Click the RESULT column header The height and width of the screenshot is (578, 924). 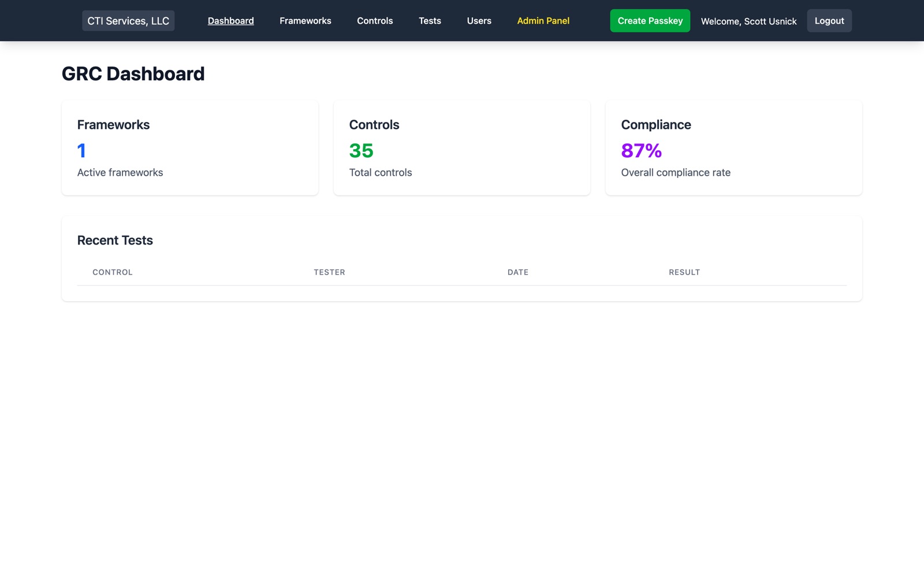pyautogui.click(x=684, y=272)
